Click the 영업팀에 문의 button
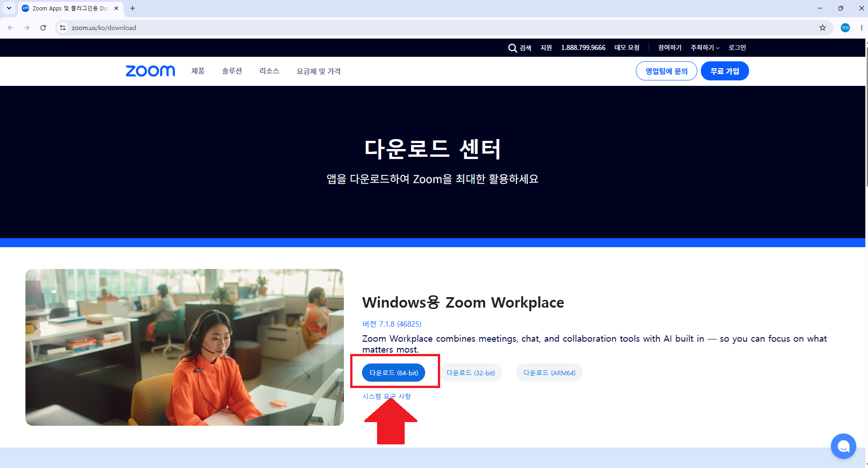This screenshot has height=468, width=868. 666,71
